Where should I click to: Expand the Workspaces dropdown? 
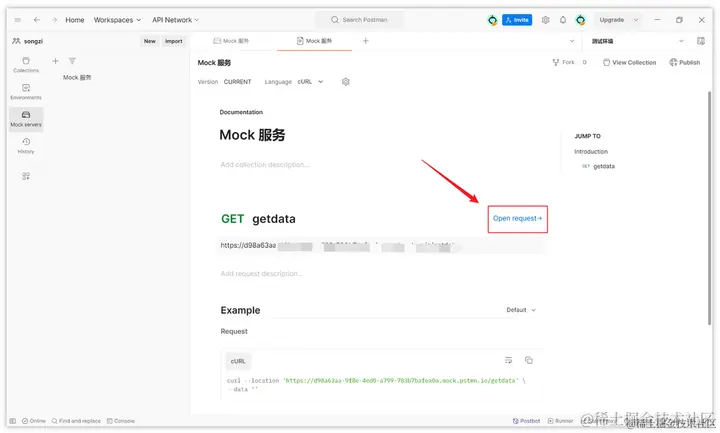pos(117,20)
